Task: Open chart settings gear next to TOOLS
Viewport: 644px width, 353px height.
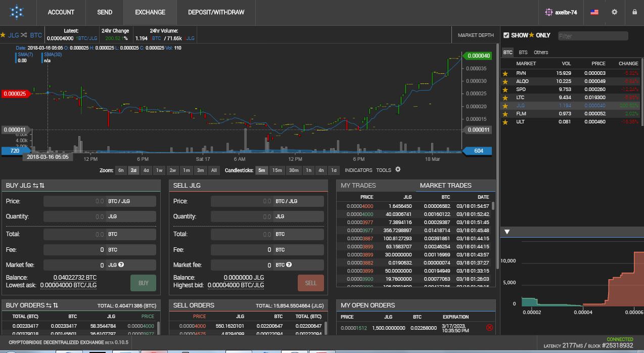Action: coord(398,169)
